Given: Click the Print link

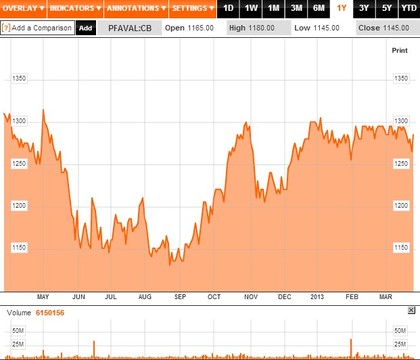Looking at the screenshot, I should (x=400, y=51).
